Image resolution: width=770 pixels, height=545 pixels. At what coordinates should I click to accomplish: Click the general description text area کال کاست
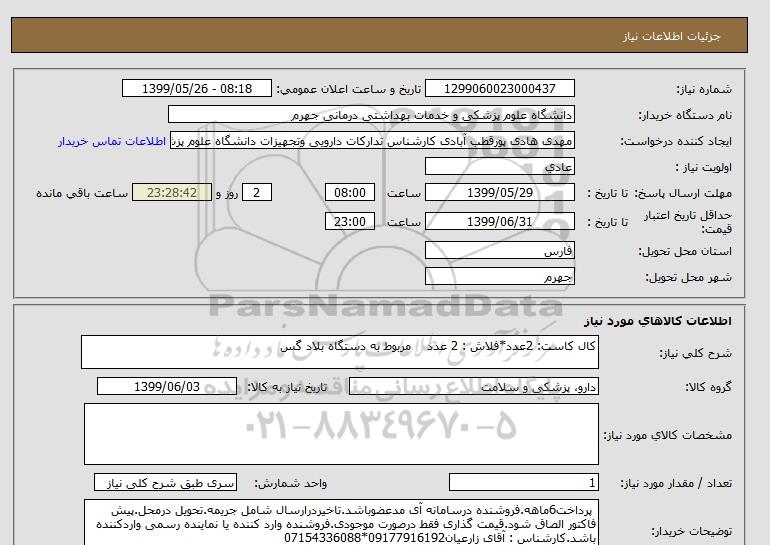pos(340,352)
